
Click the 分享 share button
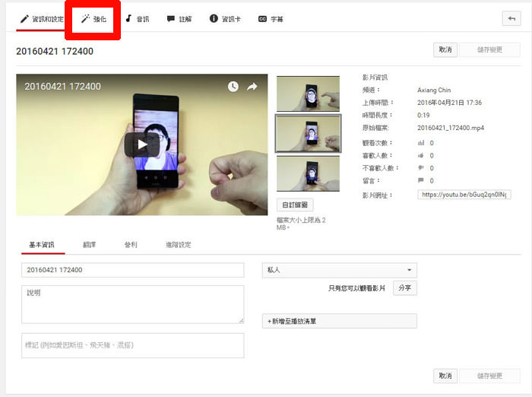coord(405,288)
